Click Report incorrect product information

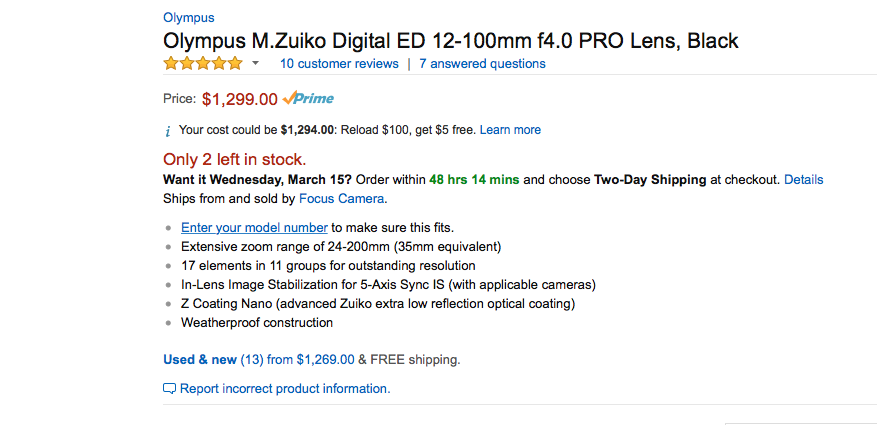point(285,389)
